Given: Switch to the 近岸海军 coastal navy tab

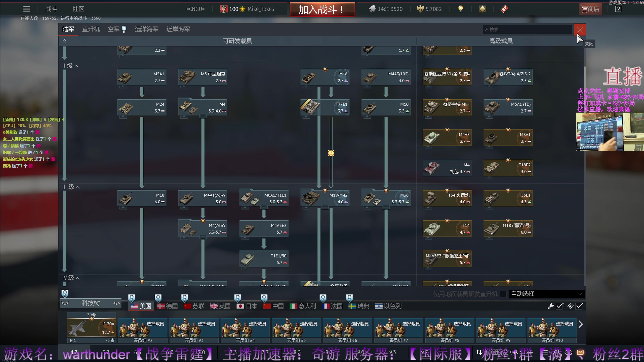Looking at the screenshot, I should (178, 29).
